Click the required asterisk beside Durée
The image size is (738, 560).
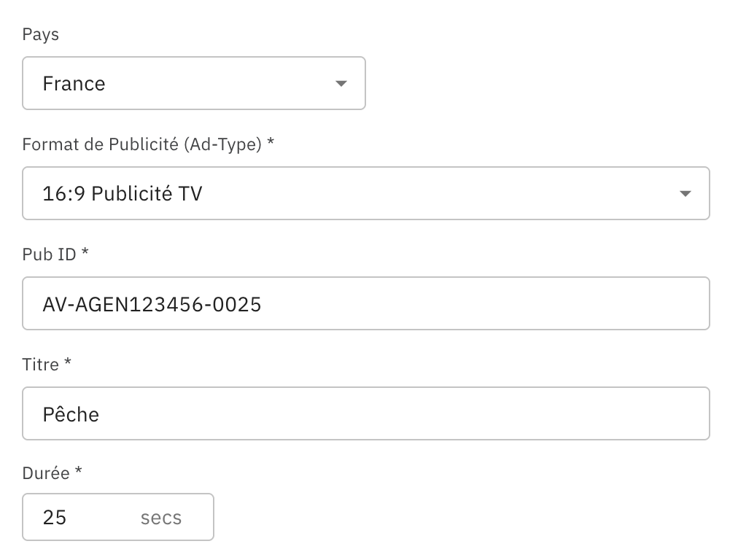point(78,472)
